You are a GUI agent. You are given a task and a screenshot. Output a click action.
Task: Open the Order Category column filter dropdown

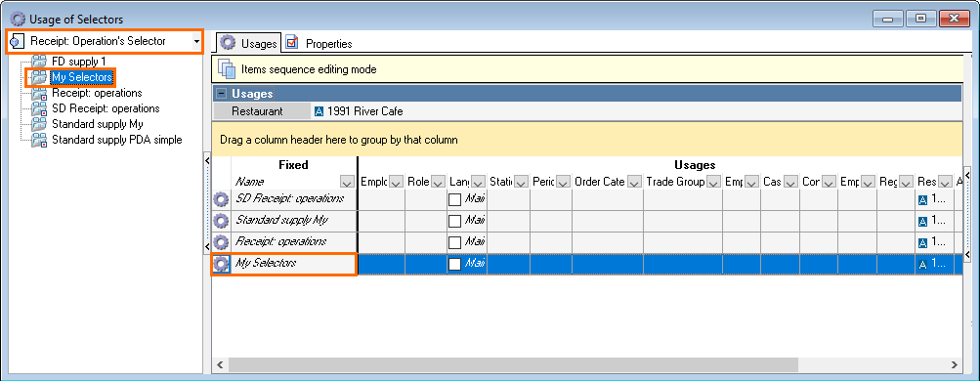click(x=634, y=182)
